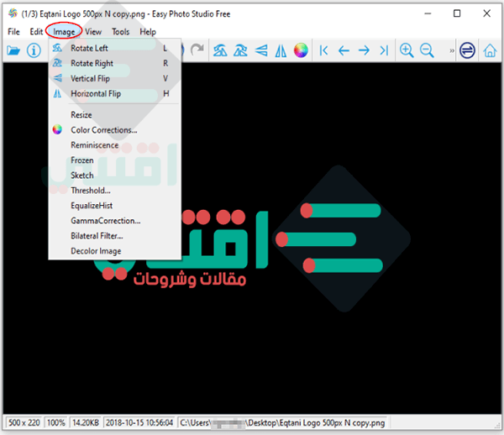This screenshot has width=504, height=435.
Task: Choose Rotate Right from the Image menu
Action: pos(114,63)
